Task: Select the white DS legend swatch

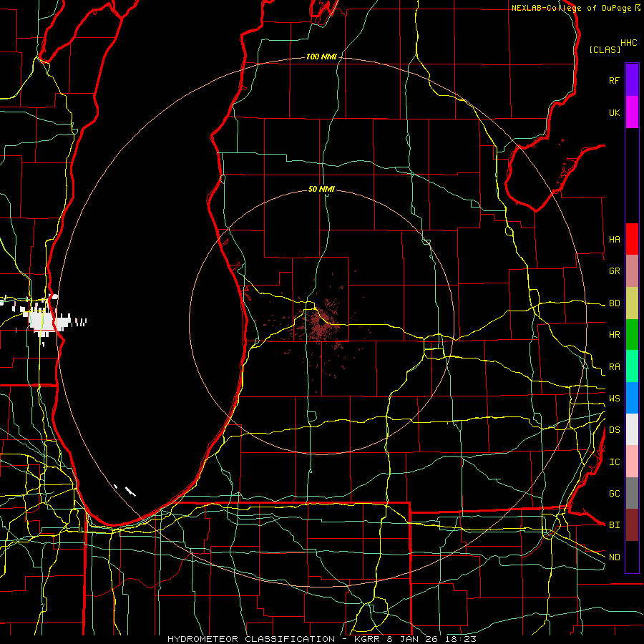Action: 632,429
